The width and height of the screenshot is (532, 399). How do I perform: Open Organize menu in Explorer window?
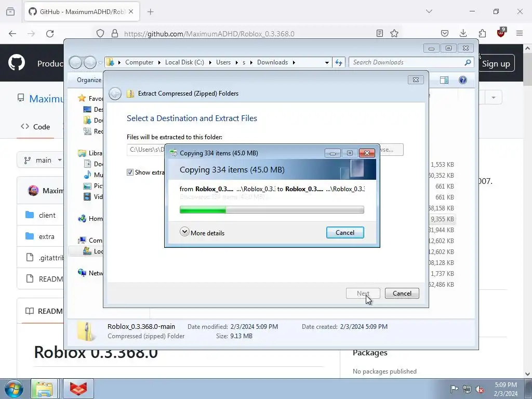[89, 79]
